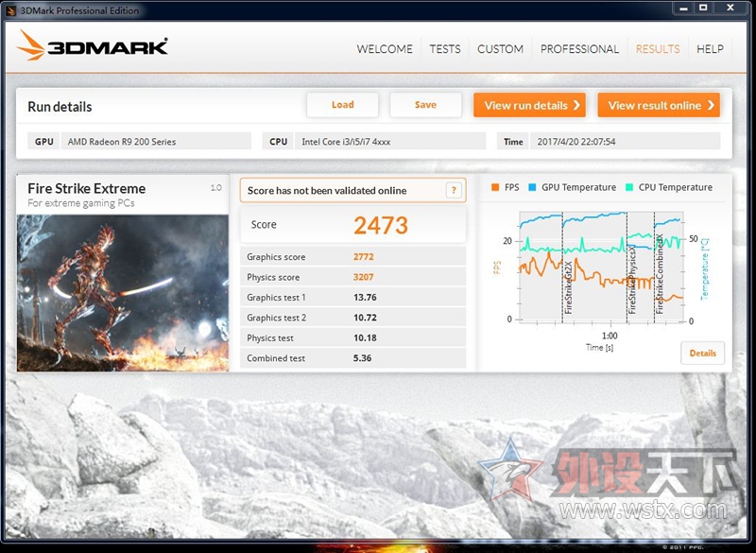Screen dimensions: 756x553
Task: Close the 3DMark window
Action: pyautogui.click(x=730, y=8)
